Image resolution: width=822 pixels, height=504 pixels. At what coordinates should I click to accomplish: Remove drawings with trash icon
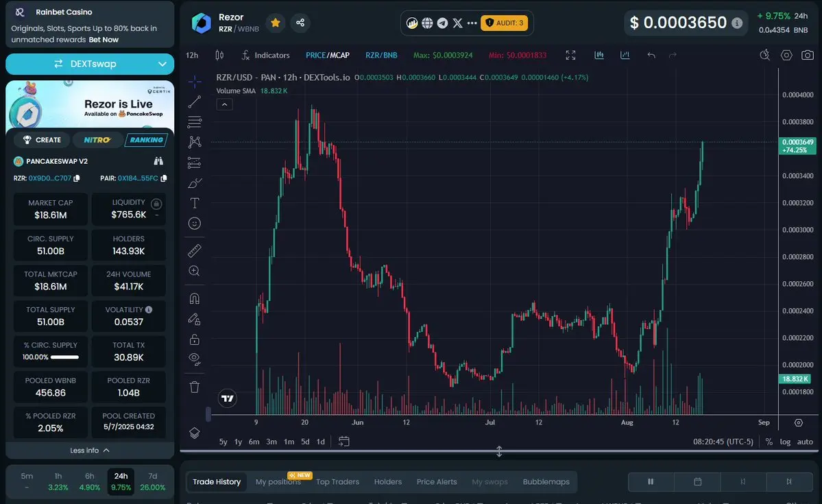click(195, 387)
